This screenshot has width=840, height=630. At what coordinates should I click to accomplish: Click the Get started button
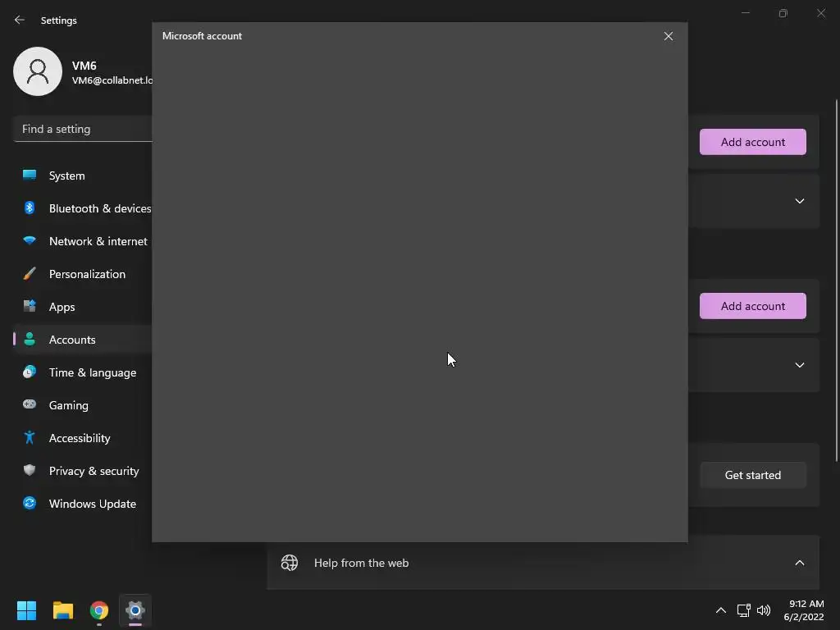tap(752, 475)
